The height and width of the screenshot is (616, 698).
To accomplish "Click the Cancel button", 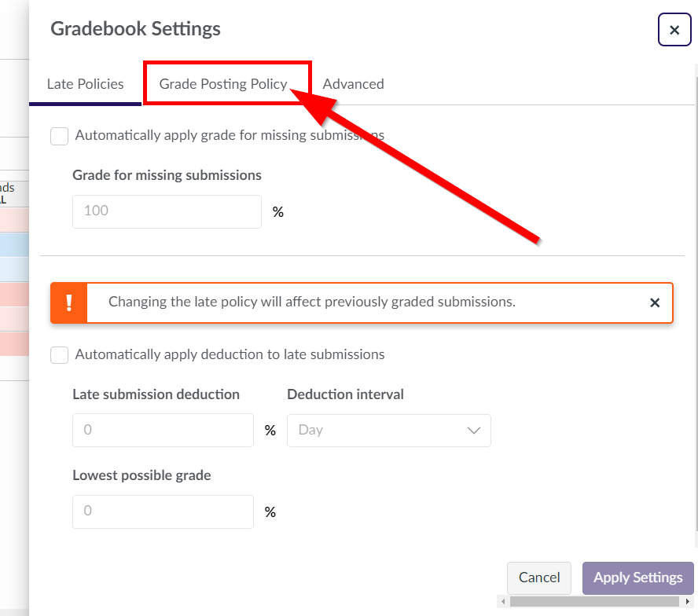I will (538, 577).
